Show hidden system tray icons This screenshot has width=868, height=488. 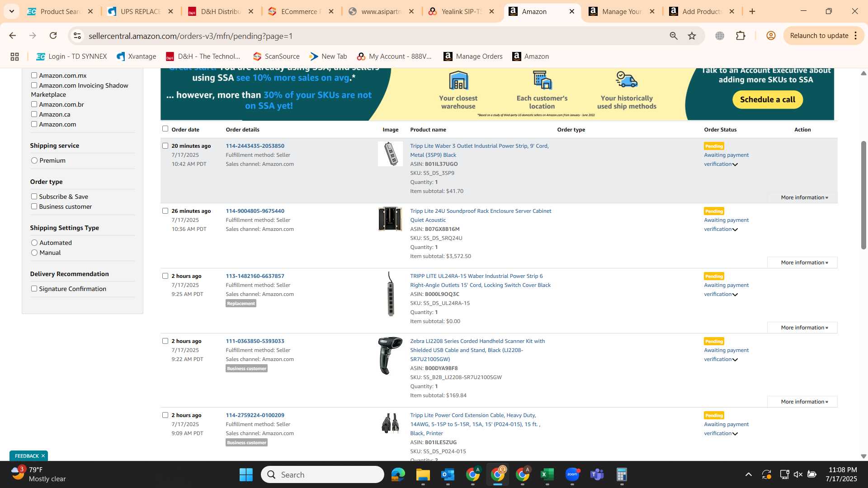749,474
